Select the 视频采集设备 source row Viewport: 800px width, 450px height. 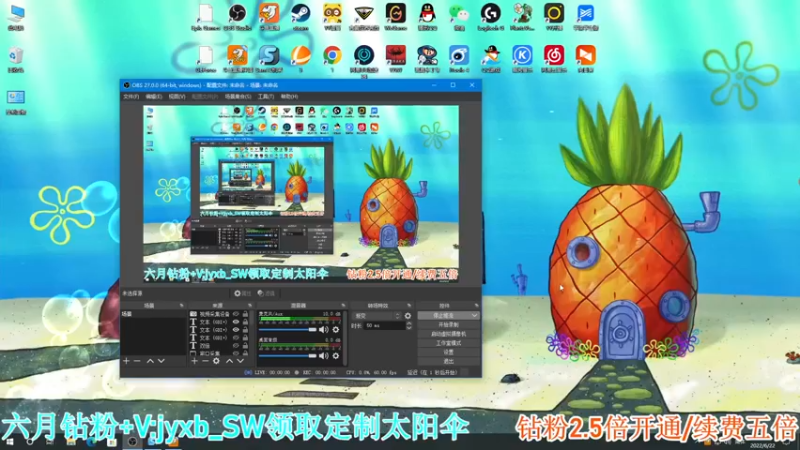[220, 314]
